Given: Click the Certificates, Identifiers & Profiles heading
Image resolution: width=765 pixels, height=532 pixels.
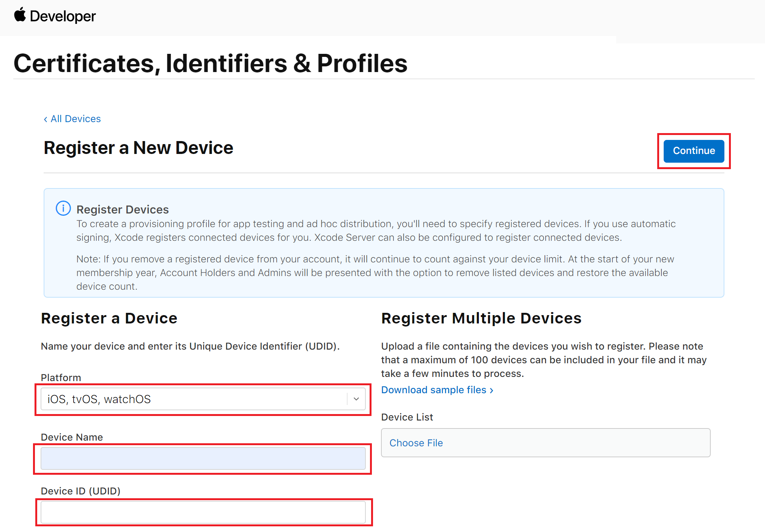Looking at the screenshot, I should pos(211,63).
